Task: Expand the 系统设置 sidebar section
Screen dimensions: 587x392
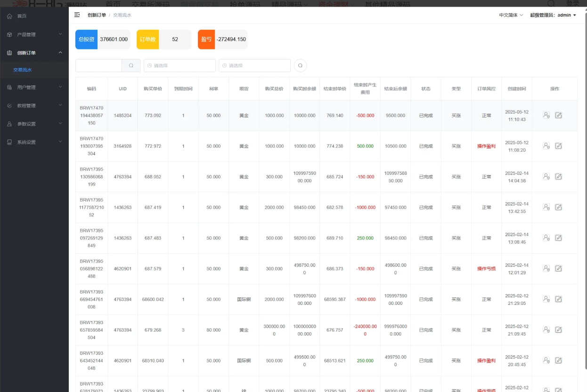Action: (34, 142)
